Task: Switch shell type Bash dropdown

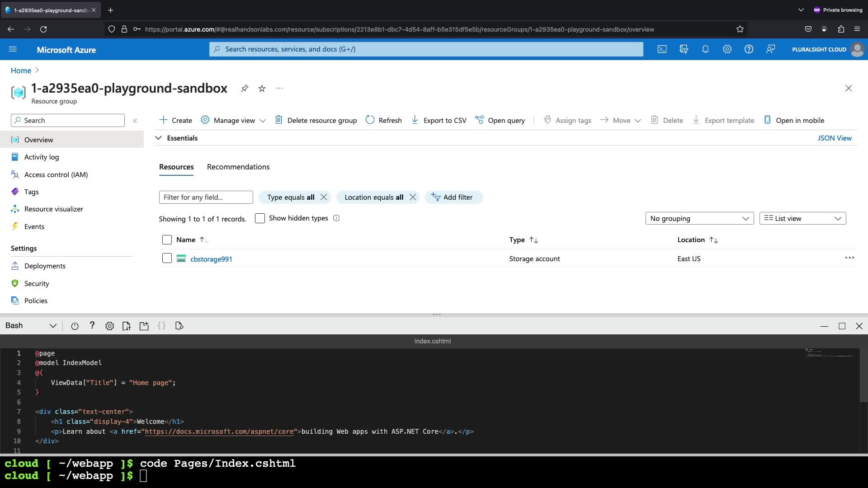Action: (x=31, y=326)
